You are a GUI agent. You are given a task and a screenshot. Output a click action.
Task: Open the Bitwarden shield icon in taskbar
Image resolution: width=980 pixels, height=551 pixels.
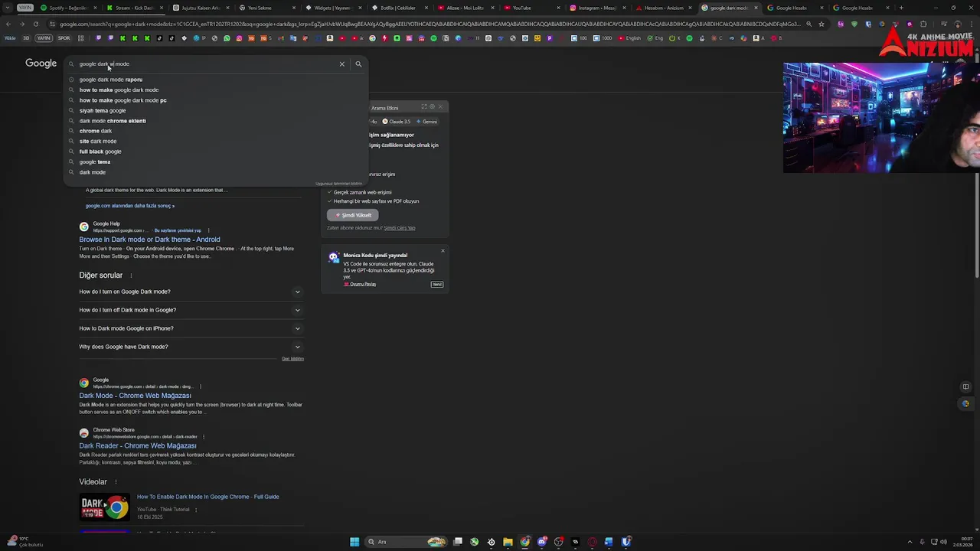click(x=626, y=542)
